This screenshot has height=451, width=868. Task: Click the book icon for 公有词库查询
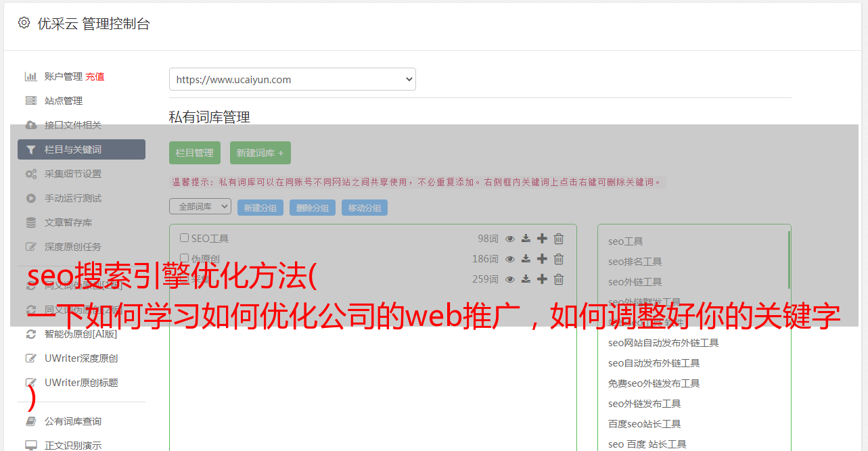[30, 421]
